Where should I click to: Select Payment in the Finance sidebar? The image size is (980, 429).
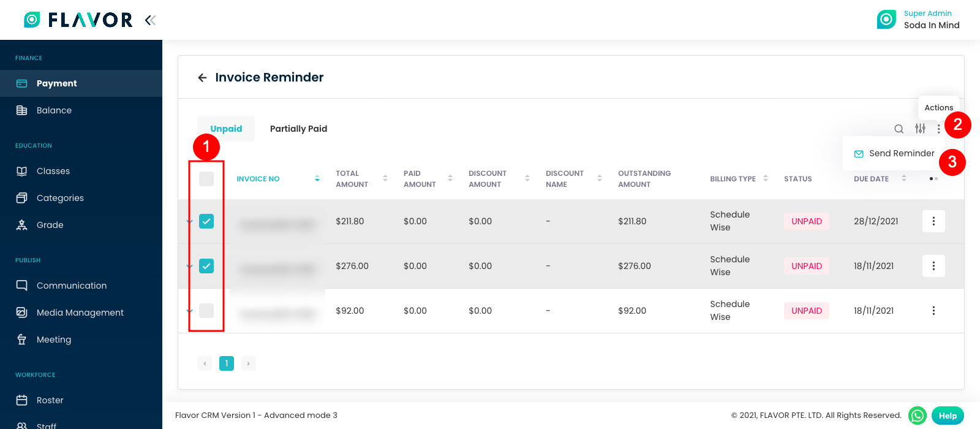point(57,83)
